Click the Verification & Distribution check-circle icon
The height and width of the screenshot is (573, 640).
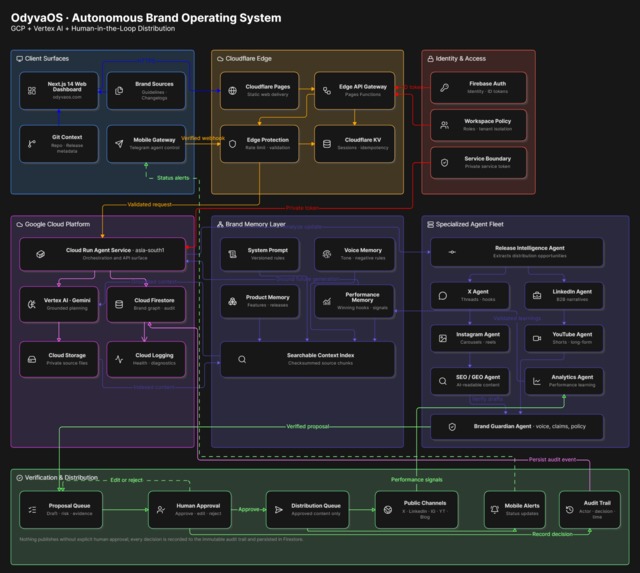(19, 478)
